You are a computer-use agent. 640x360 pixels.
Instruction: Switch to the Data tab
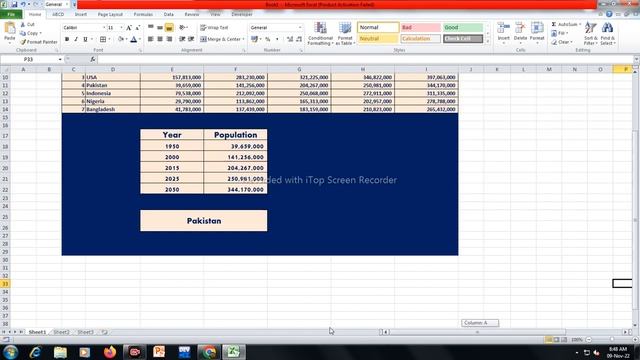[169, 14]
